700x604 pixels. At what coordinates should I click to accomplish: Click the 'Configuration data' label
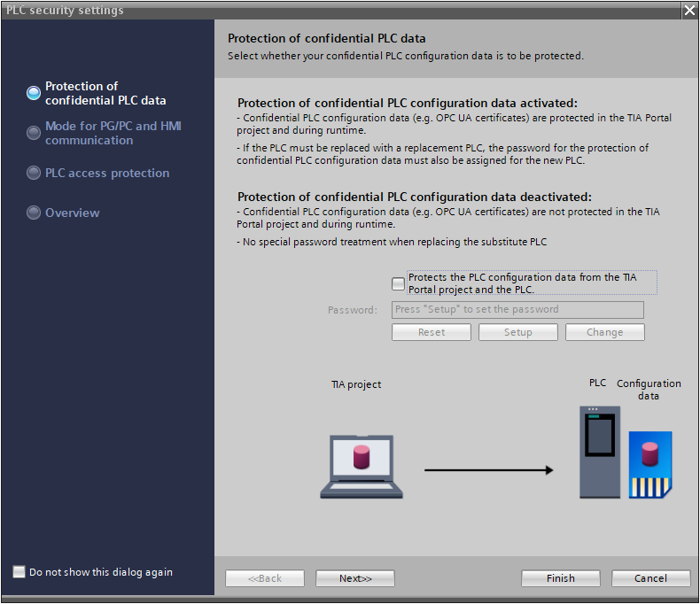click(x=649, y=390)
